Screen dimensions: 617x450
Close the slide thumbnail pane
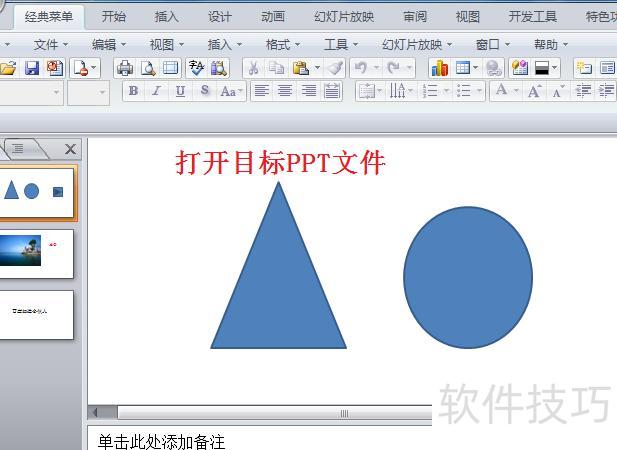tap(70, 149)
